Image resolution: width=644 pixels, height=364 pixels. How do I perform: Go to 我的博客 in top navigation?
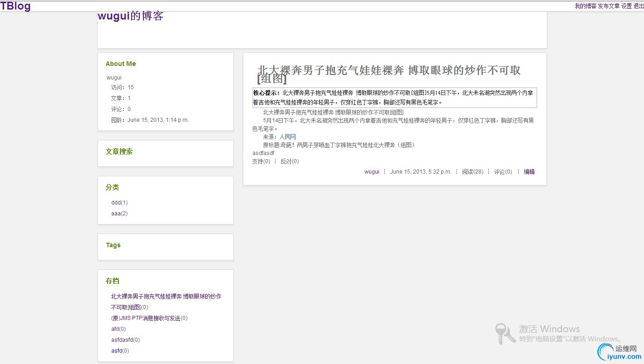[x=585, y=6]
